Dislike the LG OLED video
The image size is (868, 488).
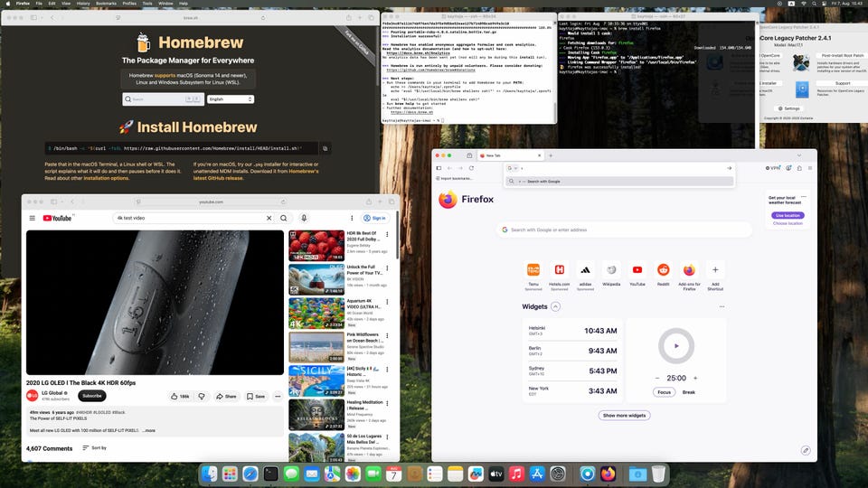tap(202, 396)
